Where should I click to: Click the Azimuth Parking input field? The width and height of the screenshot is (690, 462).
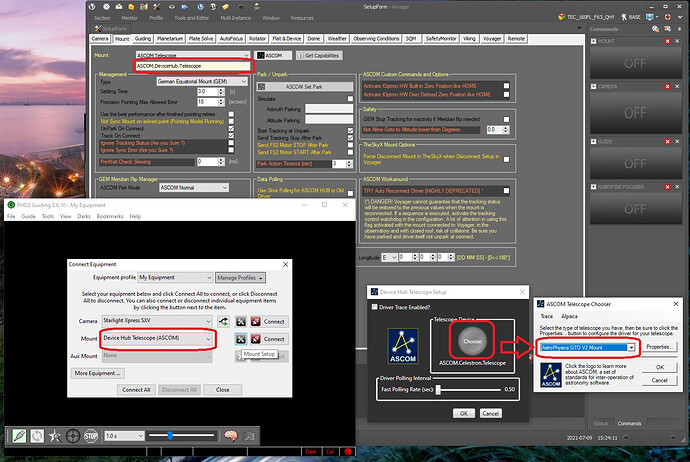[x=329, y=109]
